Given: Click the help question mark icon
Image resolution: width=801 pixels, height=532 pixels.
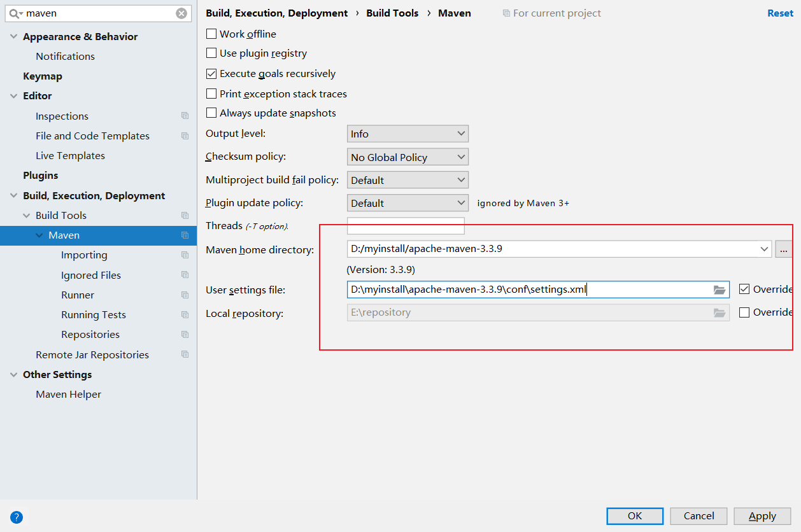Looking at the screenshot, I should (17, 517).
